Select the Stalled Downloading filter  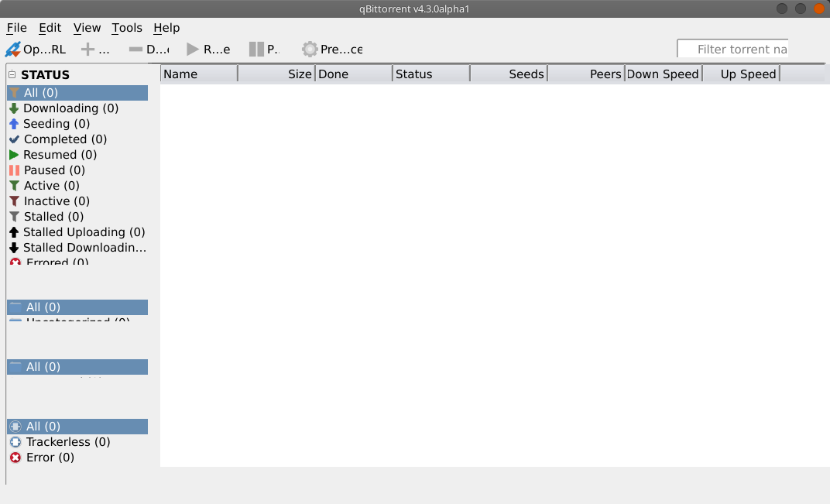point(77,247)
